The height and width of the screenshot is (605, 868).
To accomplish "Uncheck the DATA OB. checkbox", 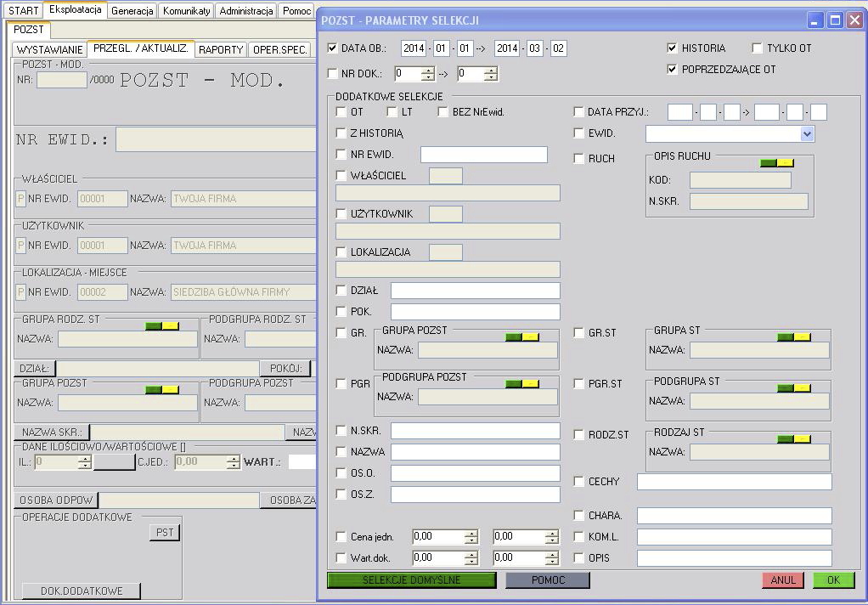I will (332, 48).
